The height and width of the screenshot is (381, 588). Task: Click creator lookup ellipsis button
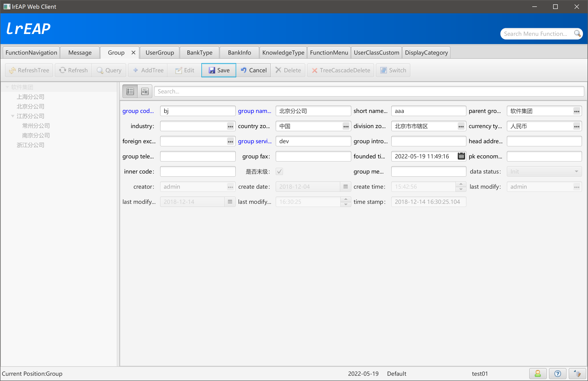tap(230, 187)
